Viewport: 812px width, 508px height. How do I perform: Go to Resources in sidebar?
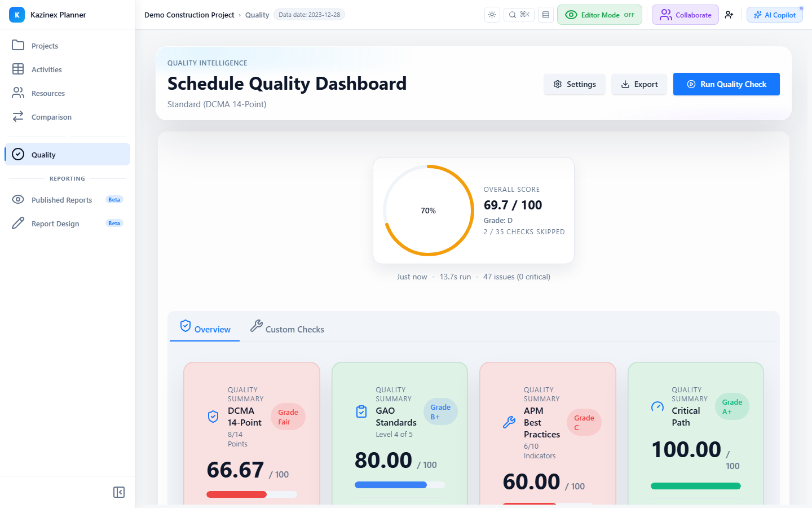(67, 93)
